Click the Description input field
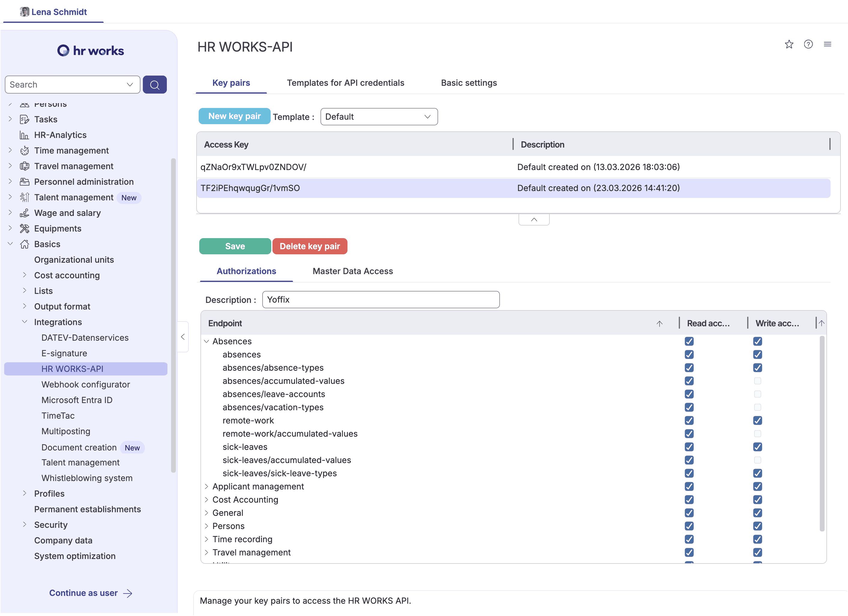 point(380,300)
